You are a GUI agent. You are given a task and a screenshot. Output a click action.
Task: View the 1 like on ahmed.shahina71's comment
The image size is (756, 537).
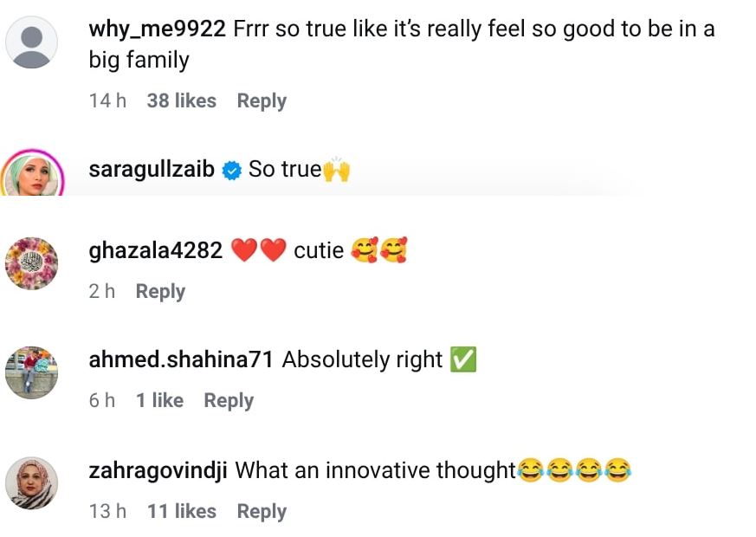[159, 400]
